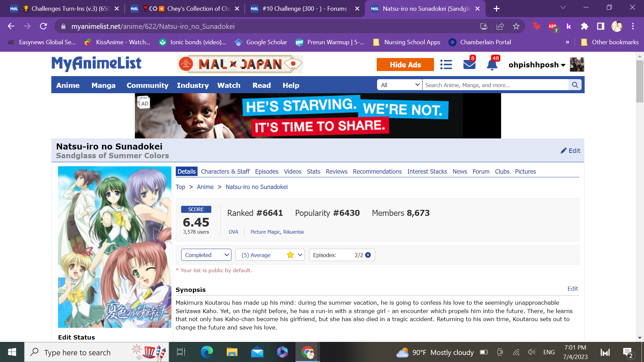
Task: Open the Community nav menu
Action: coord(147,85)
